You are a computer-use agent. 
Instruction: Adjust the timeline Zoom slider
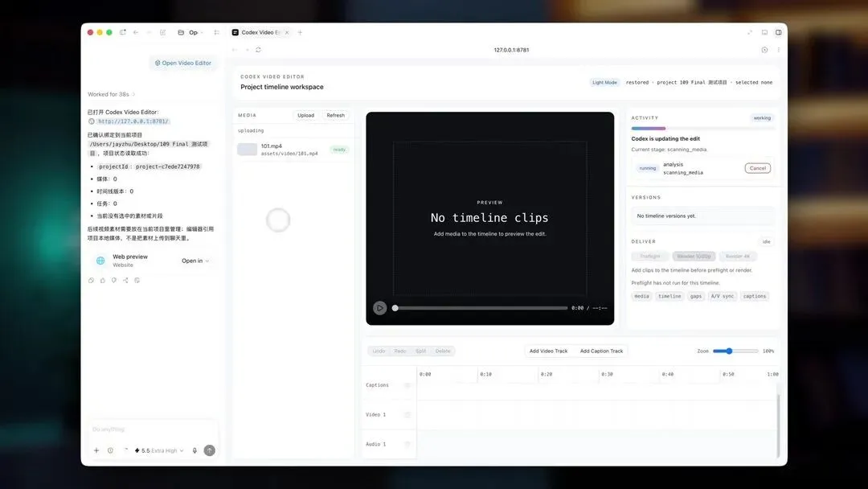tap(735, 351)
